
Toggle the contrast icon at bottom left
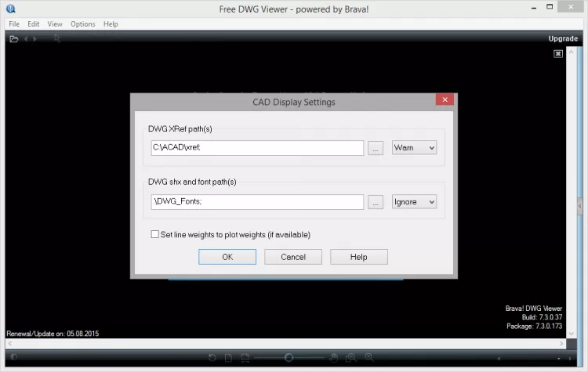pos(14,357)
